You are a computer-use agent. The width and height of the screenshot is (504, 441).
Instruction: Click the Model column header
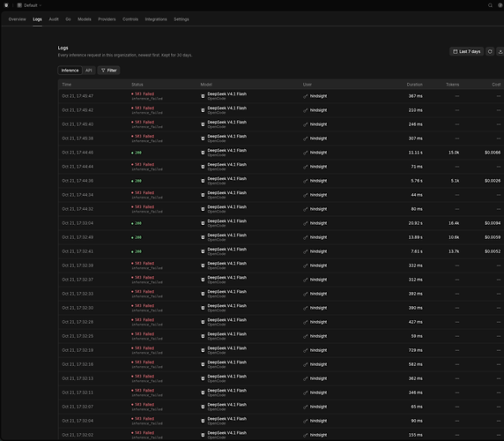(206, 85)
